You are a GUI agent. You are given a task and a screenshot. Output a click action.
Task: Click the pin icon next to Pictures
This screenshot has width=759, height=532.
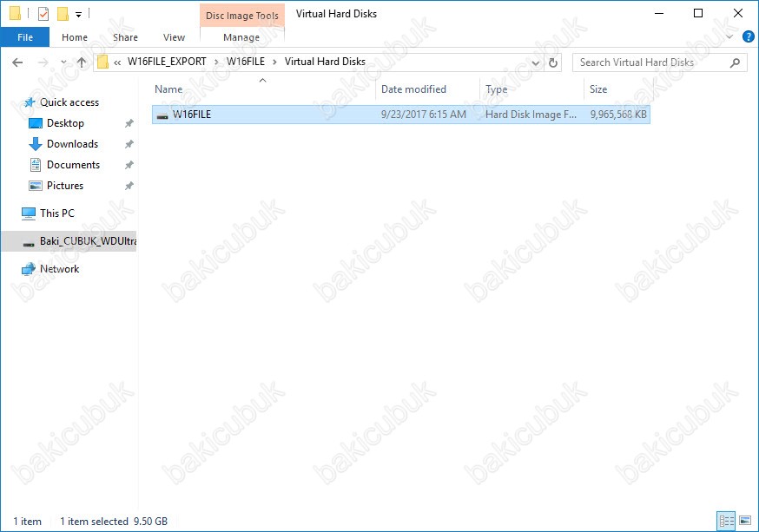point(129,186)
